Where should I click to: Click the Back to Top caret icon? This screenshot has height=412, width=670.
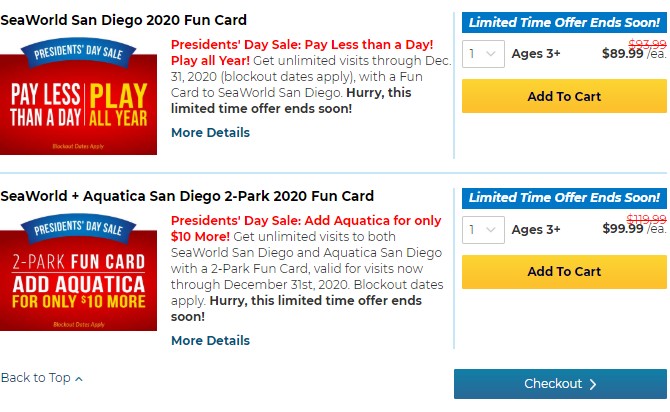point(79,379)
